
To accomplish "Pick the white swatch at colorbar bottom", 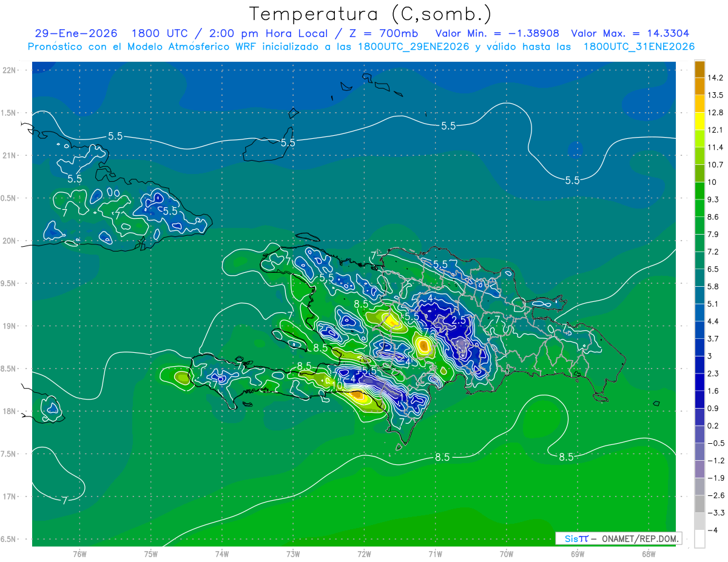I will (x=699, y=539).
